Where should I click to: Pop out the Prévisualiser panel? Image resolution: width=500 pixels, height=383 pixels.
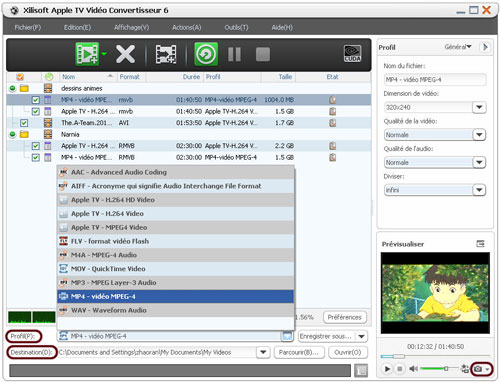pyautogui.click(x=480, y=244)
